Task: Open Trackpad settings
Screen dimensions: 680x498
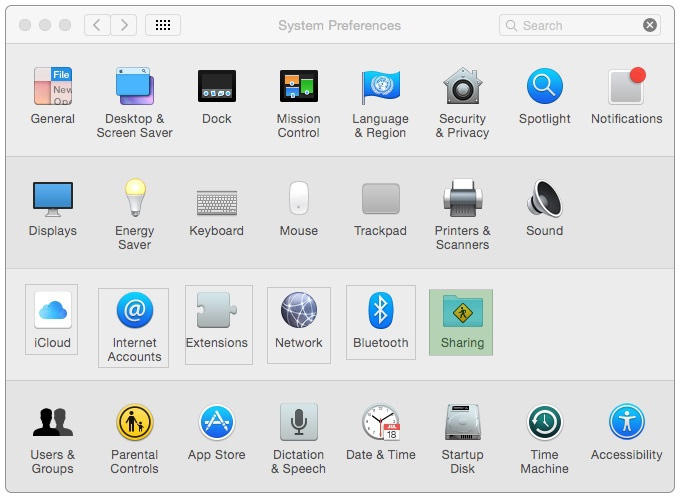Action: 380,210
